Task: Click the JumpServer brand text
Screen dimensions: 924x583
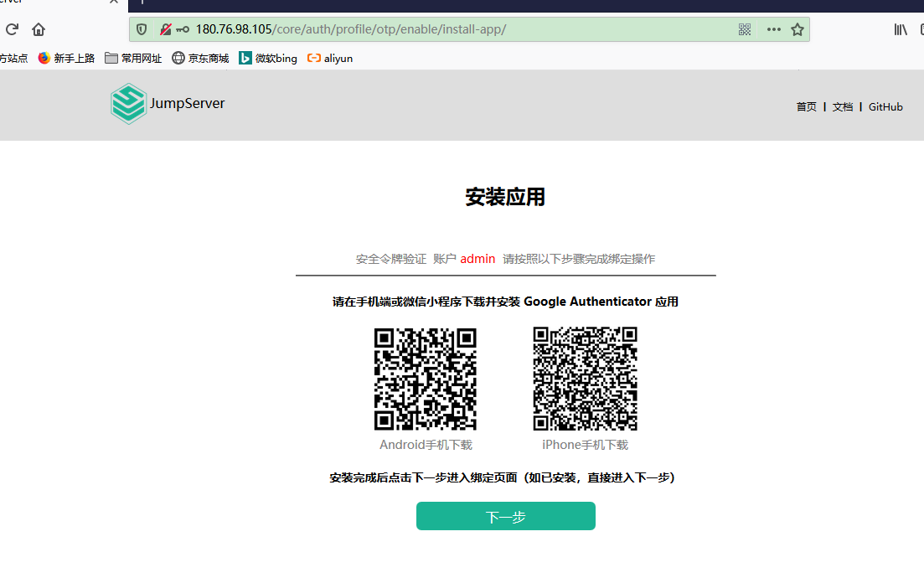Action: [188, 103]
